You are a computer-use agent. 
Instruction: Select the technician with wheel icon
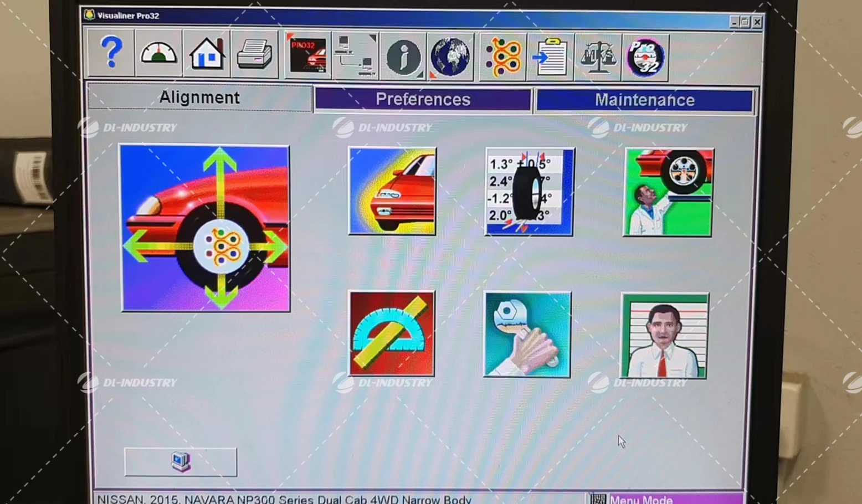[x=667, y=192]
